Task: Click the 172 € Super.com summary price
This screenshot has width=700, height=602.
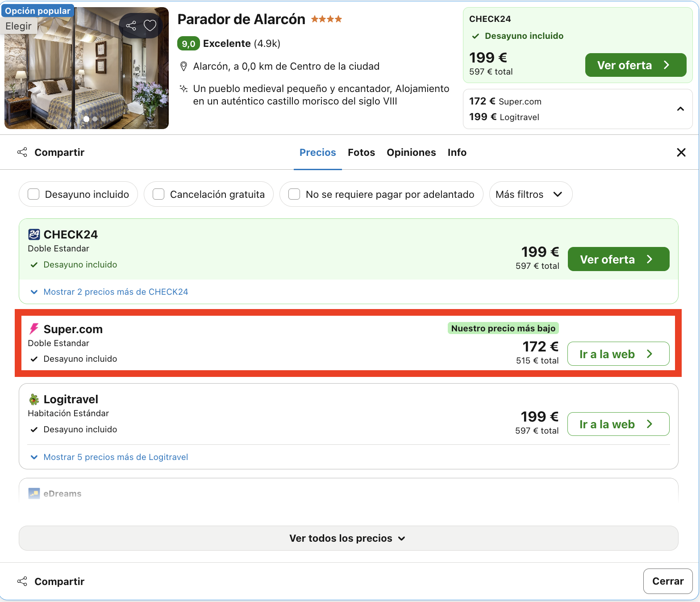Action: coord(505,101)
